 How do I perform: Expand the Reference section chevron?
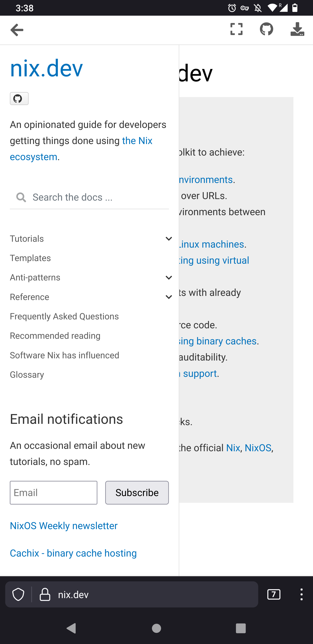pos(169,297)
